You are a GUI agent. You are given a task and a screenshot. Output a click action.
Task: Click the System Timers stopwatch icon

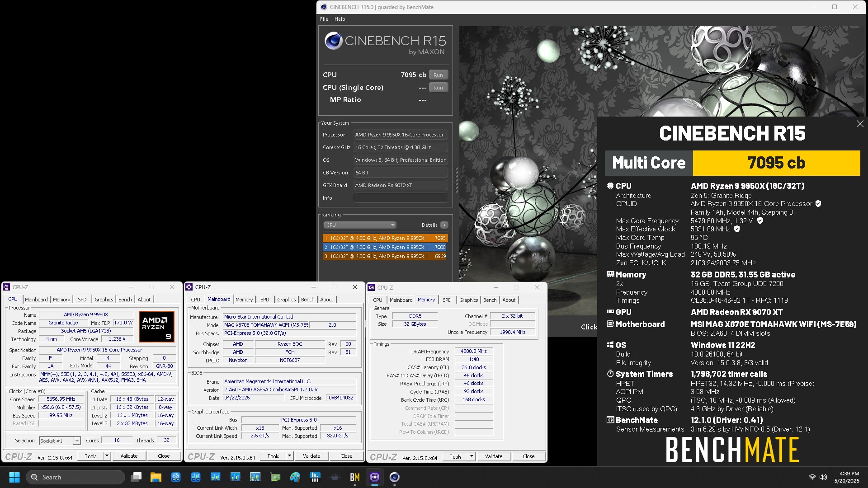click(610, 374)
